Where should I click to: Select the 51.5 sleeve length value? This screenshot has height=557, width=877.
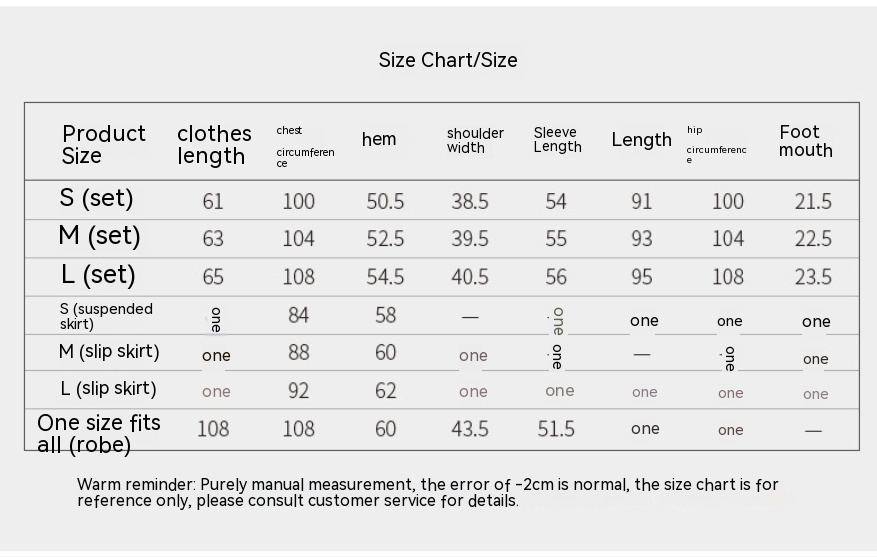556,429
